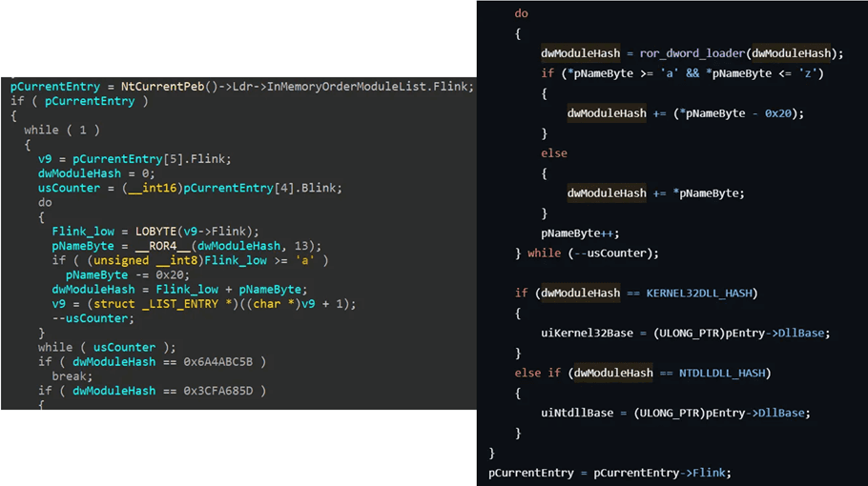Click 'dwModuleHash += (*pNameByte - 0x20);' line
This screenshot has width=868, height=486.
(685, 113)
